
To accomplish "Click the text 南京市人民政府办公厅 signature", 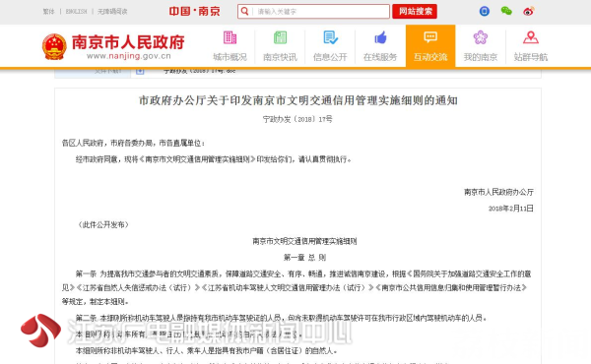I will [498, 192].
